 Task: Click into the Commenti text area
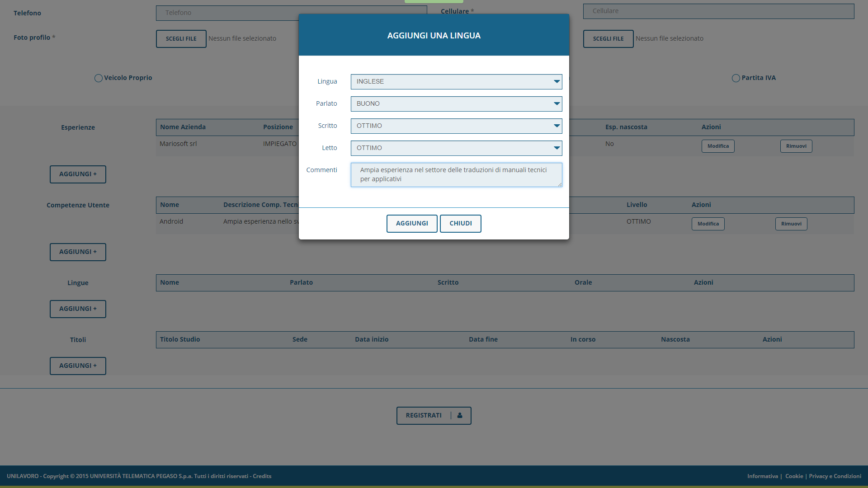point(456,175)
